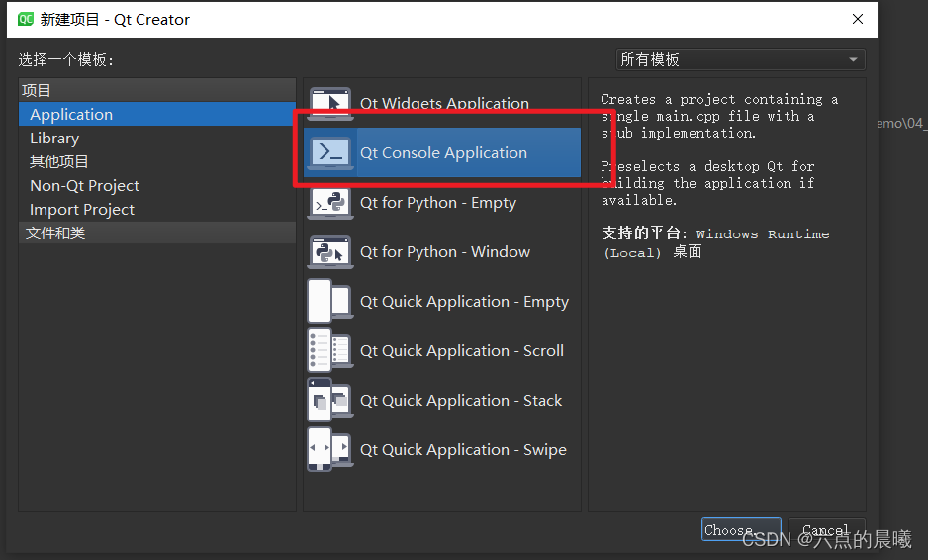Pick Qt for Python - Window label
Image resolution: width=928 pixels, height=560 pixels.
click(445, 252)
